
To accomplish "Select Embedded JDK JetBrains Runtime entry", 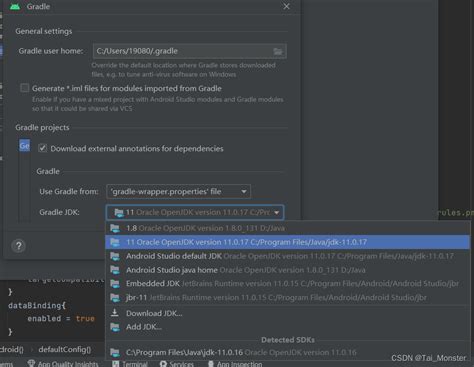I will pyautogui.click(x=287, y=284).
